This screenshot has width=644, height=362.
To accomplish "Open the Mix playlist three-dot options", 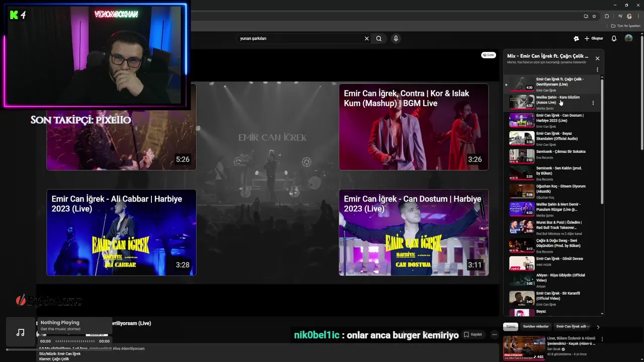I will [x=597, y=70].
